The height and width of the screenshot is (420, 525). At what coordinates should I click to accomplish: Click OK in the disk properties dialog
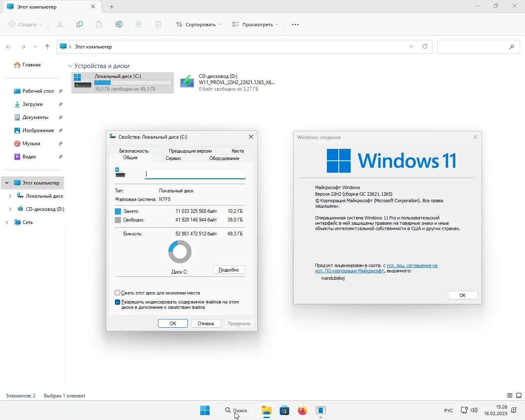[x=173, y=324]
